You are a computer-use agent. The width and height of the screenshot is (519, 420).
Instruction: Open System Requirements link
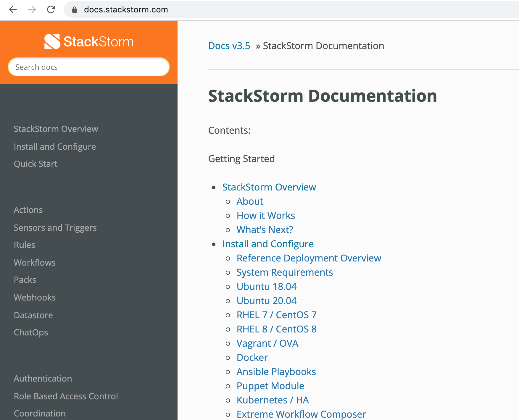(x=285, y=272)
